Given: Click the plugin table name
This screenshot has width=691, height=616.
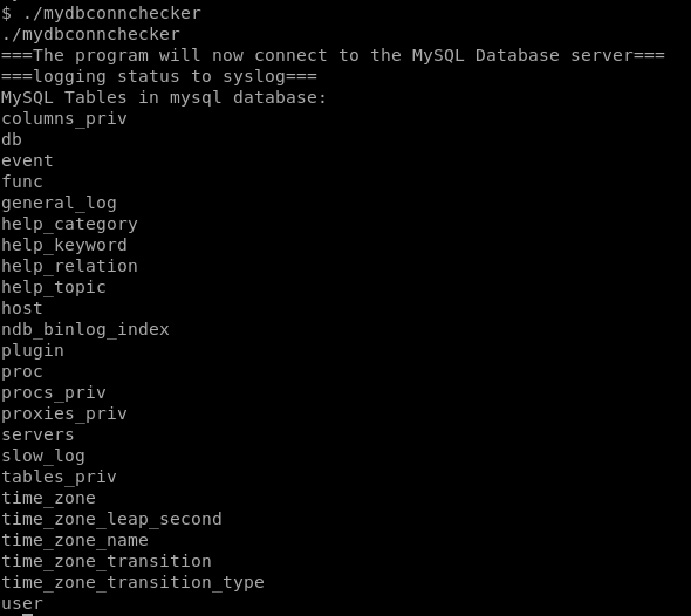Looking at the screenshot, I should pyautogui.click(x=33, y=351).
